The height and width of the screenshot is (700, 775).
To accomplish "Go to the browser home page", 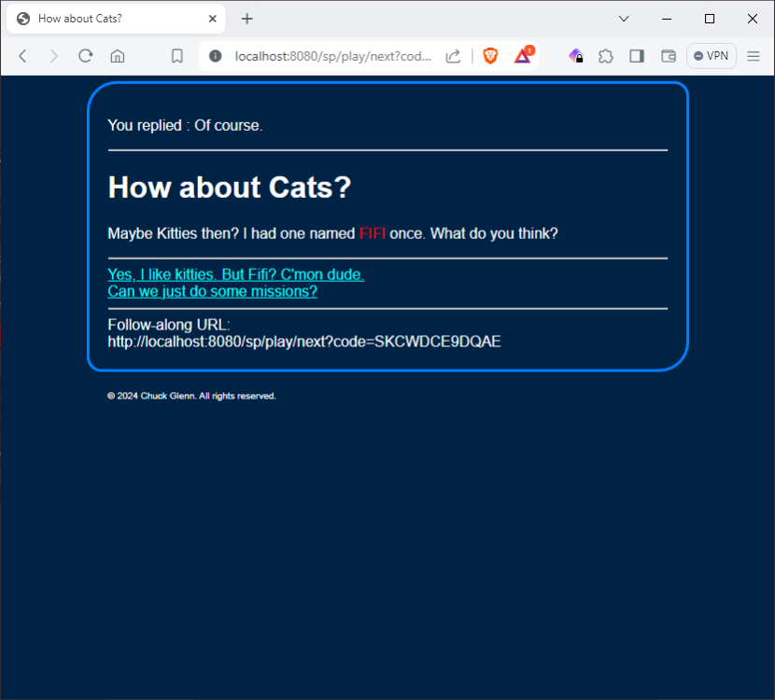I will coord(118,56).
